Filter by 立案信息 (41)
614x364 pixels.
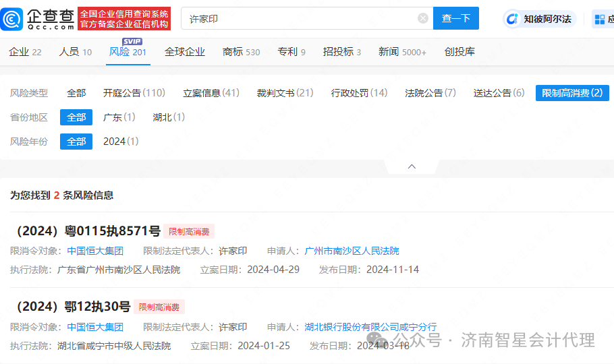(x=211, y=93)
